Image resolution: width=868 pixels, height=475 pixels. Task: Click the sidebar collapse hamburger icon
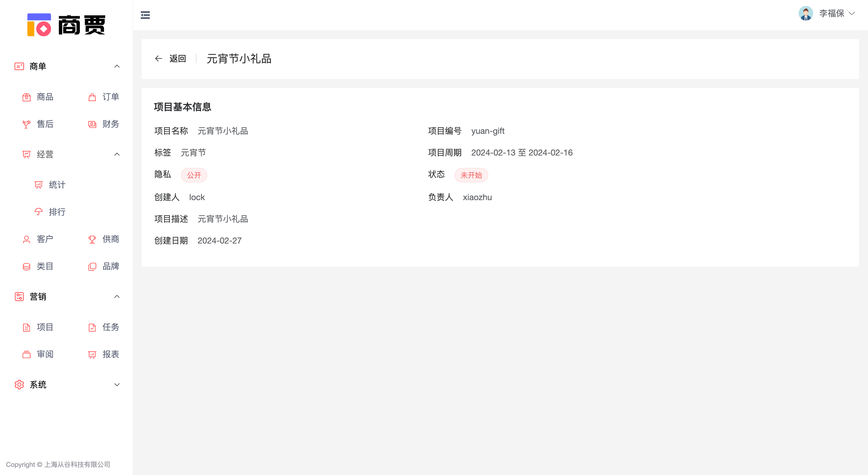pyautogui.click(x=145, y=15)
